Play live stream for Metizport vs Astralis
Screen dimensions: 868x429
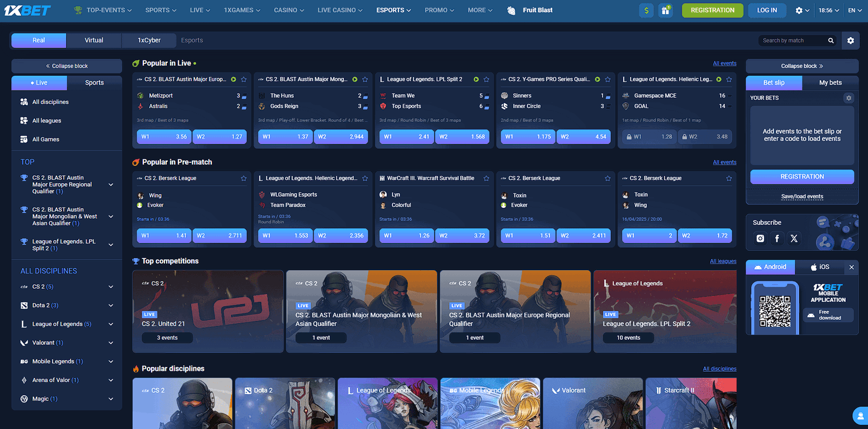(233, 80)
